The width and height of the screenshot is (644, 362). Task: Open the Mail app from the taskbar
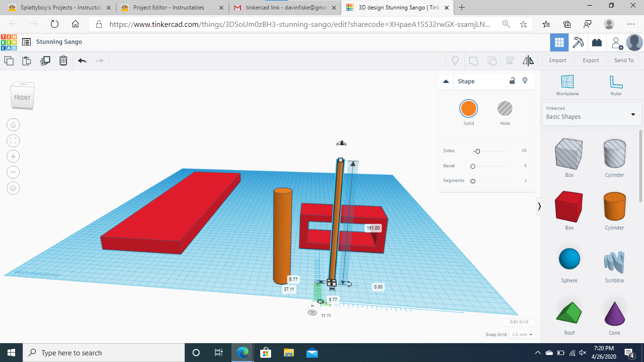[312, 353]
